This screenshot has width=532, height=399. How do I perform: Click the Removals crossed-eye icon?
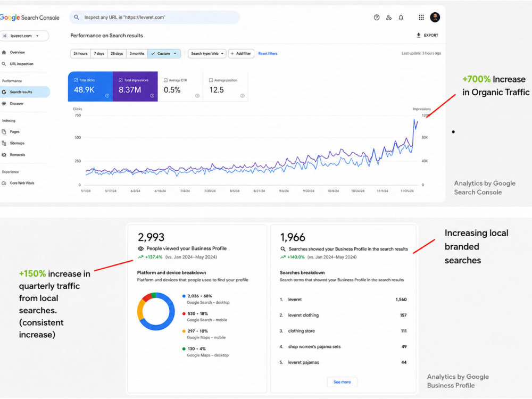4,155
